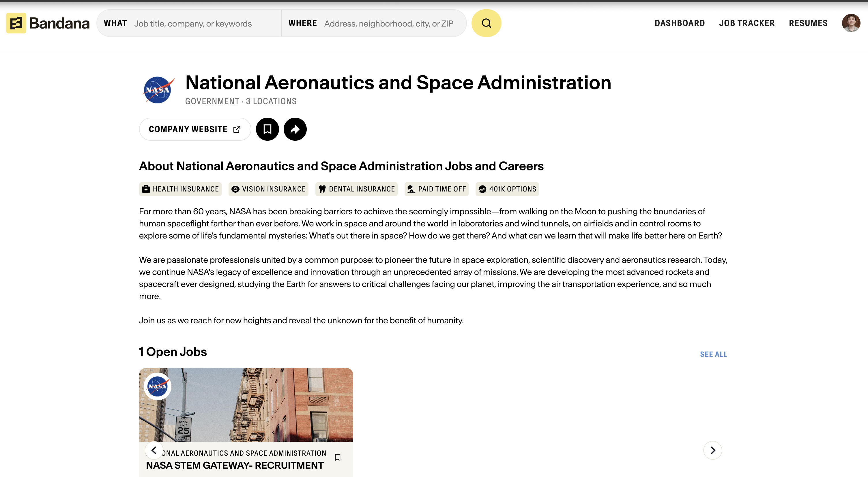
Task: Switch to the Resumes section
Action: pyautogui.click(x=808, y=23)
